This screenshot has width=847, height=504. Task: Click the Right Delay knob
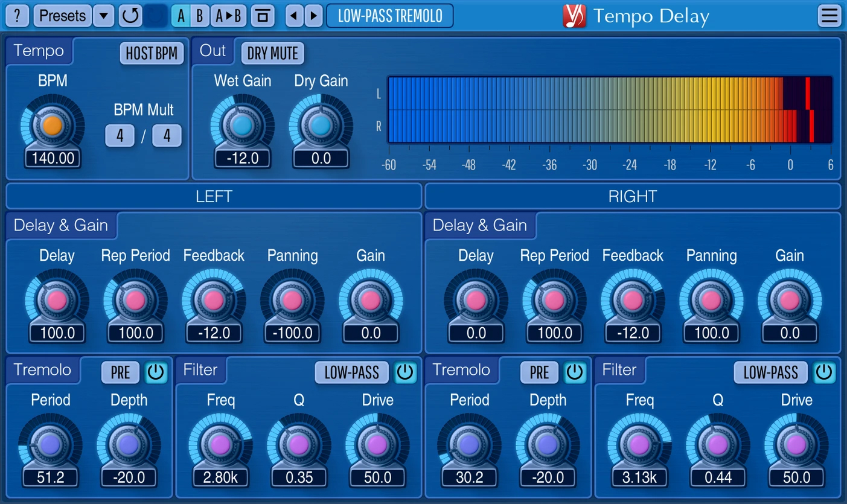[476, 300]
